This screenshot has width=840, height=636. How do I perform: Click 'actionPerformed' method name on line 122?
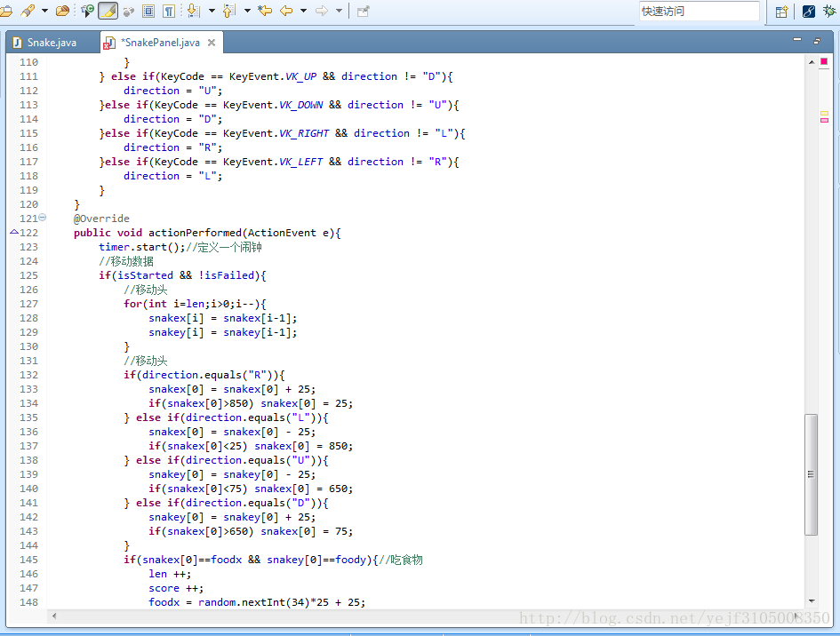[x=195, y=233]
